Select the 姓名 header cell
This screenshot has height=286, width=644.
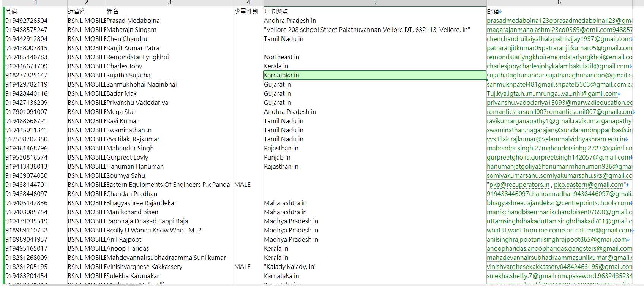click(170, 11)
